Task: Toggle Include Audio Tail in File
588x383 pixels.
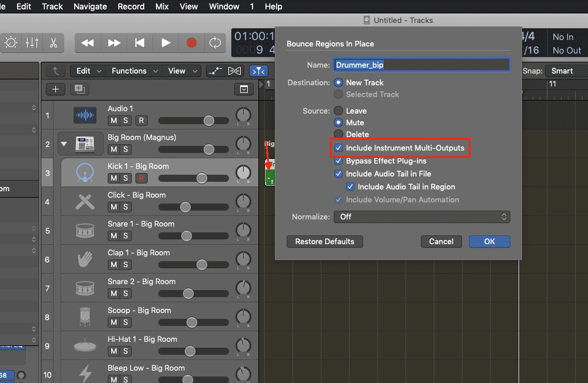Action: (338, 174)
